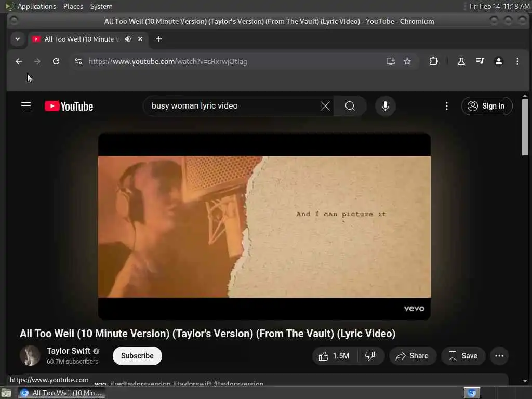Save video to a playlist
The image size is (532, 399).
463,355
